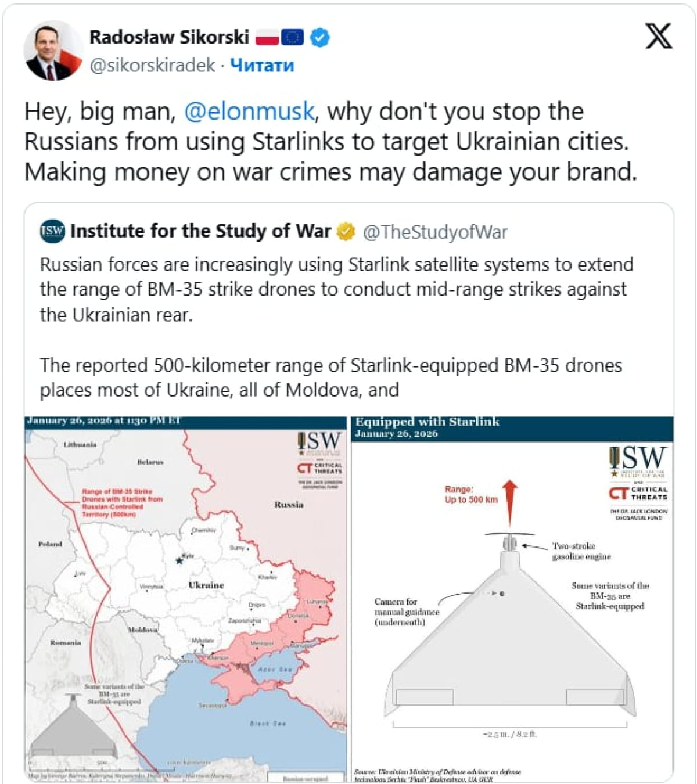
Task: Click the Radosław Sikorski display name
Action: tap(169, 37)
